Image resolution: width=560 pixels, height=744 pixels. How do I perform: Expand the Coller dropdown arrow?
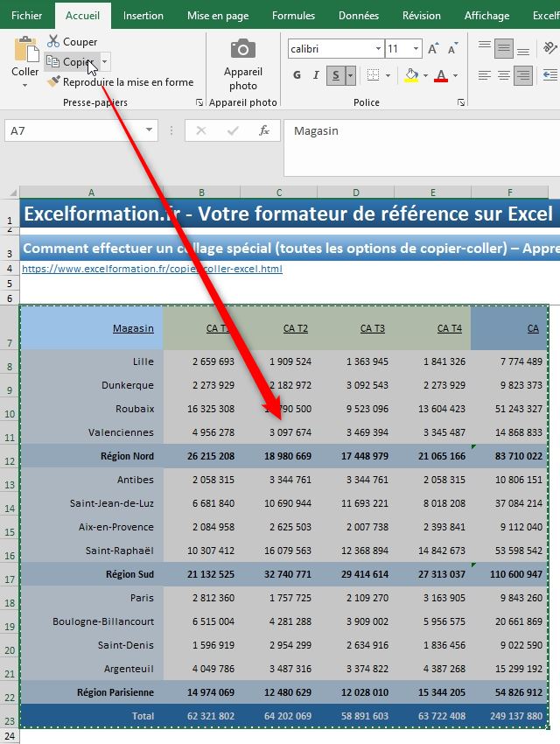24,86
